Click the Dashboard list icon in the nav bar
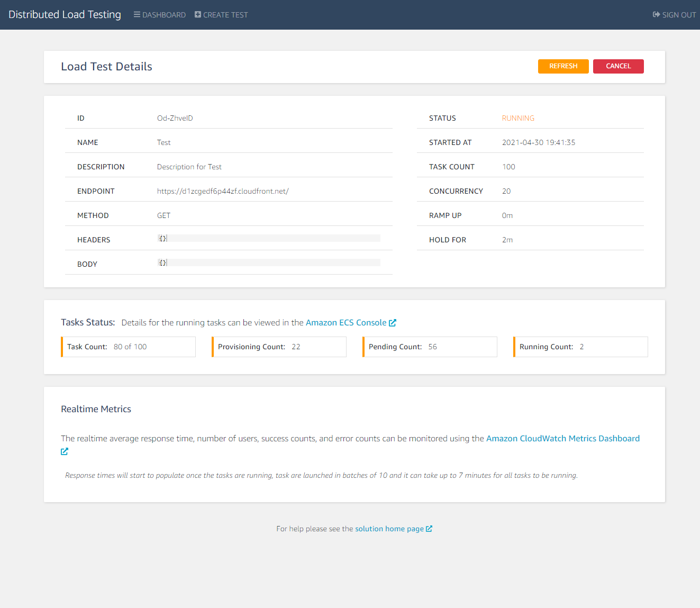Screen dimensions: 700x608 click(x=137, y=14)
